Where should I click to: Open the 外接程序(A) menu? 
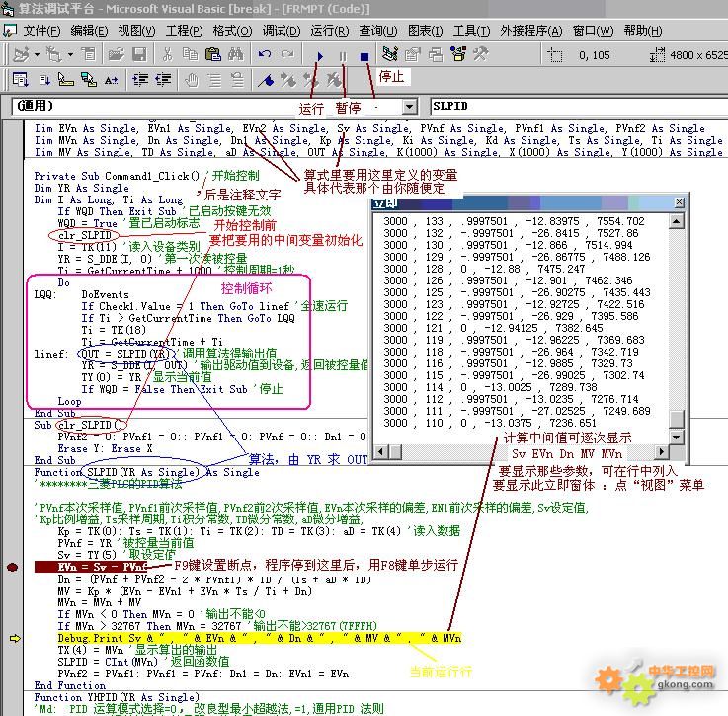[531, 31]
